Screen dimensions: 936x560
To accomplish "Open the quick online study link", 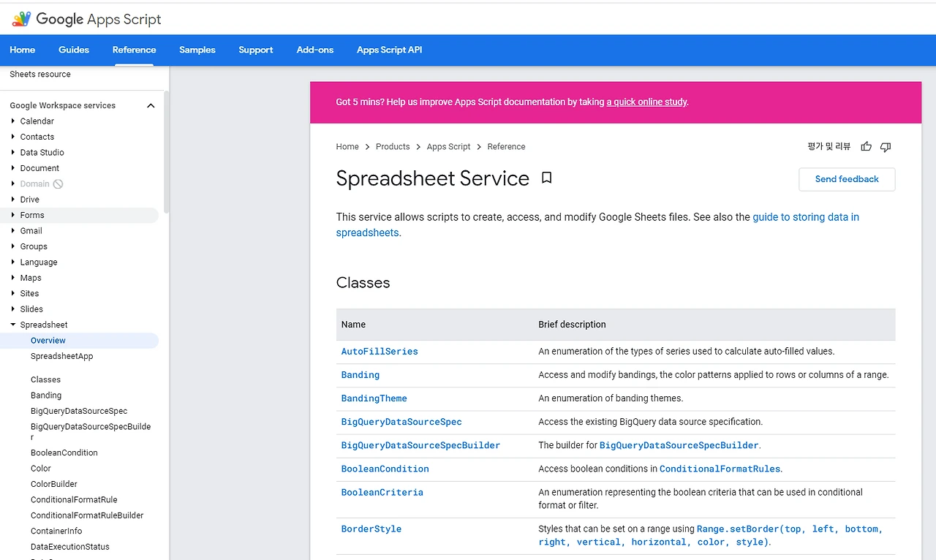I will tap(646, 102).
